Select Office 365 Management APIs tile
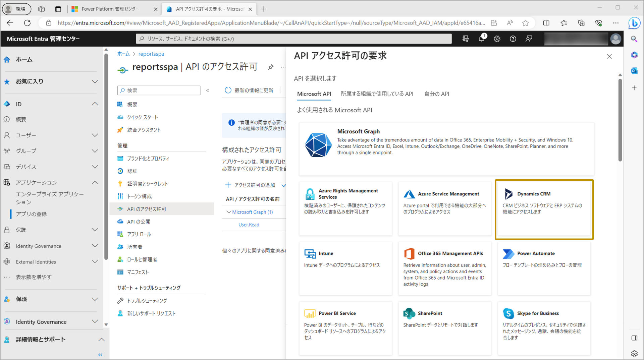The width and height of the screenshot is (644, 360). coord(445,268)
